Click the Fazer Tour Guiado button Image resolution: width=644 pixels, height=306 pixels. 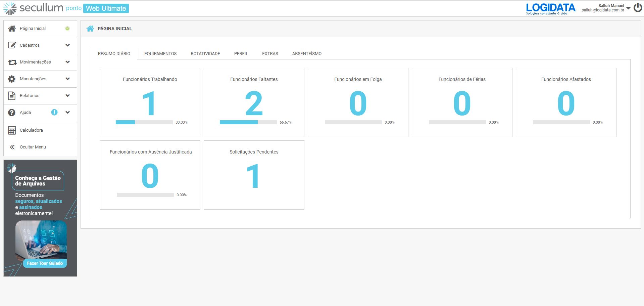(x=45, y=263)
